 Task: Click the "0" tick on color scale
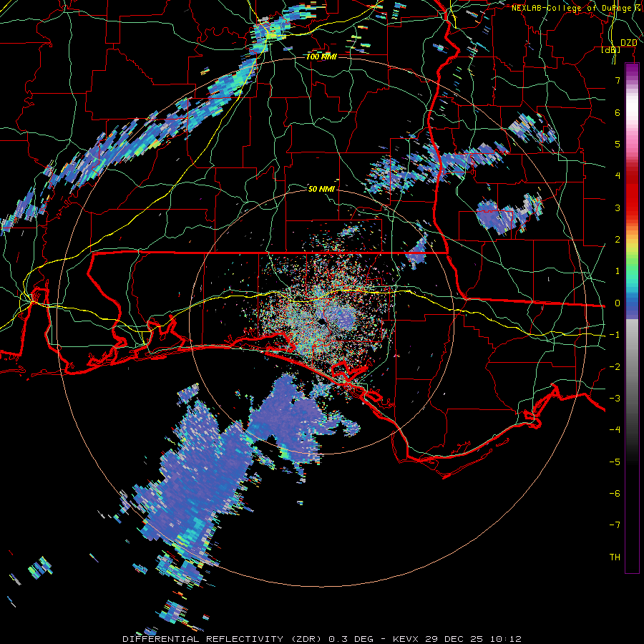click(x=618, y=303)
